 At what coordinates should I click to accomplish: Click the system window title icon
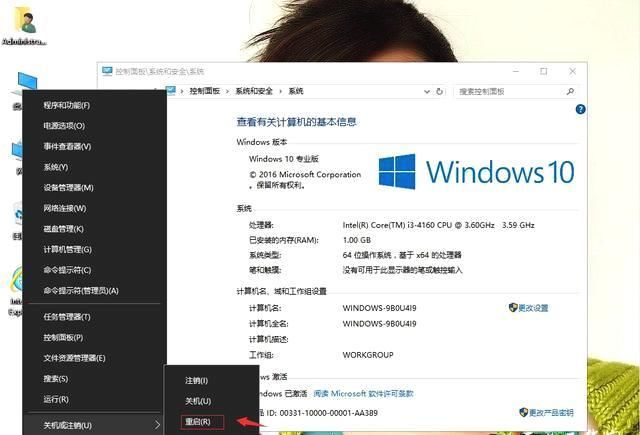point(107,71)
